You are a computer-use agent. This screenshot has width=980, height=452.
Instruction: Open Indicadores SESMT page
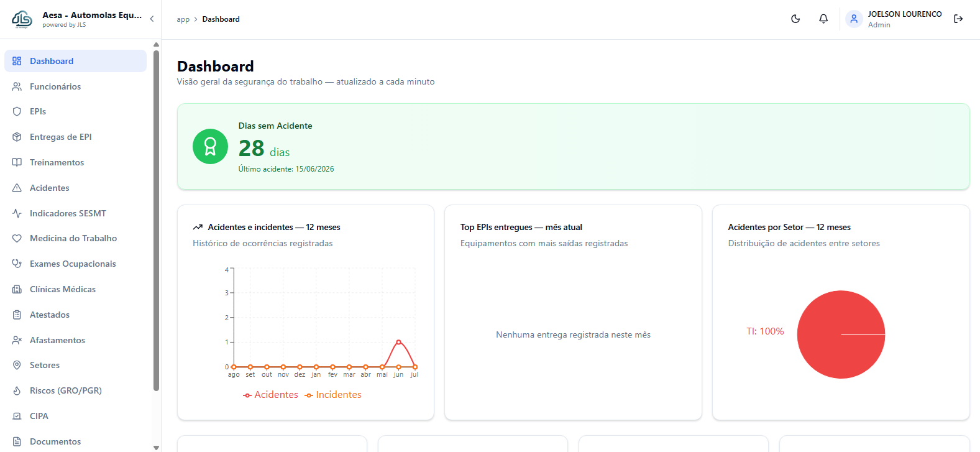coord(75,213)
